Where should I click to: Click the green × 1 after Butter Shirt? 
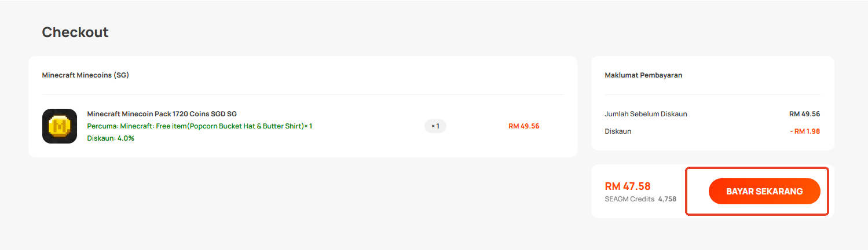[308, 126]
